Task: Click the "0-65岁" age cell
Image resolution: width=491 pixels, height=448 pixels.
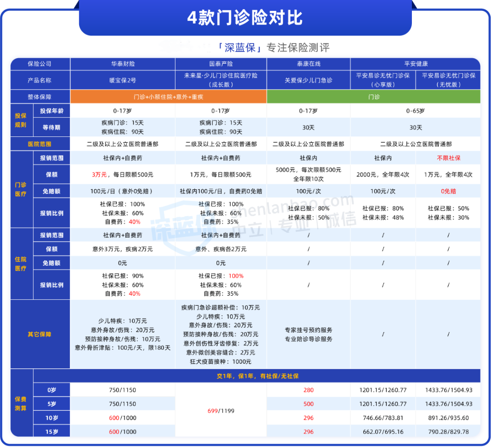Action: tap(415, 111)
